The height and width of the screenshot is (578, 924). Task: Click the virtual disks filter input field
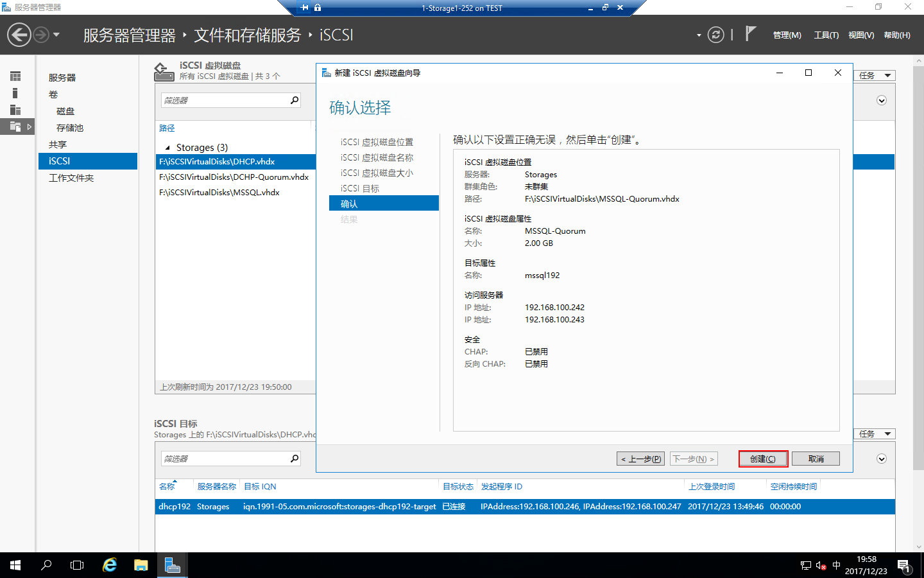click(x=223, y=100)
